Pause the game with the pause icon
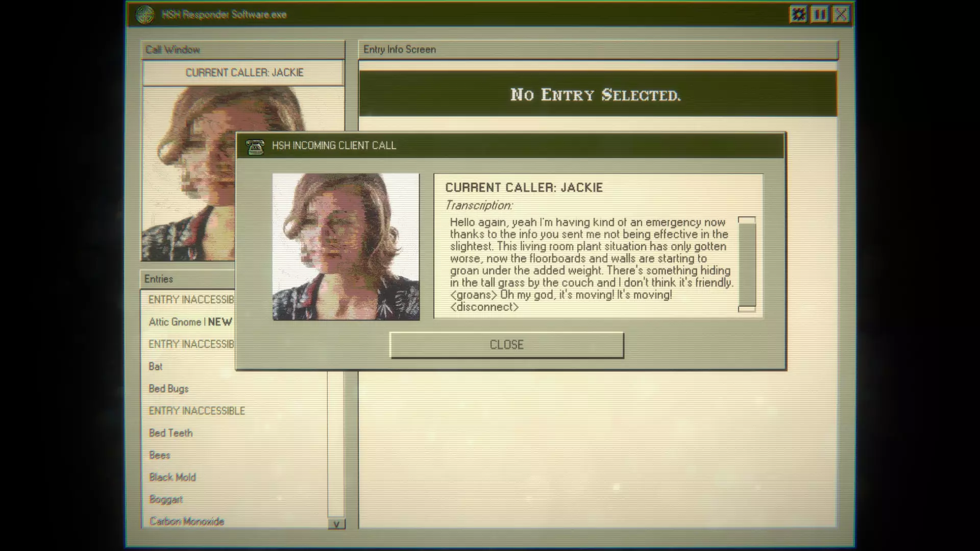Image resolution: width=980 pixels, height=551 pixels. click(820, 14)
